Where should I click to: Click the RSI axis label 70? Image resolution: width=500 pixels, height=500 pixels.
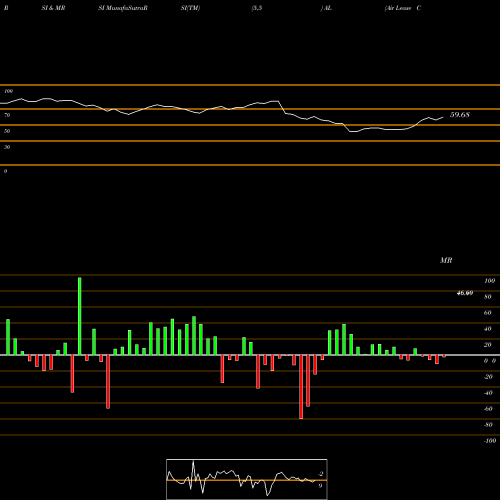click(x=7, y=115)
